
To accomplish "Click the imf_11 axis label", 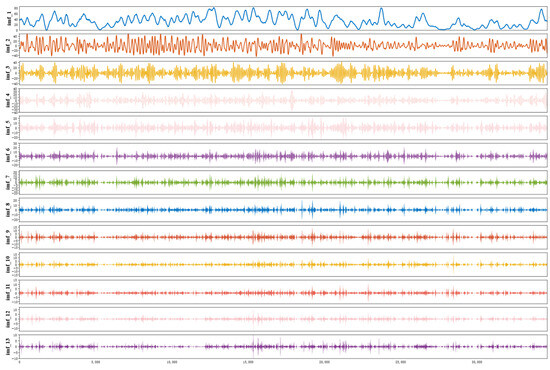I will click(x=9, y=292).
